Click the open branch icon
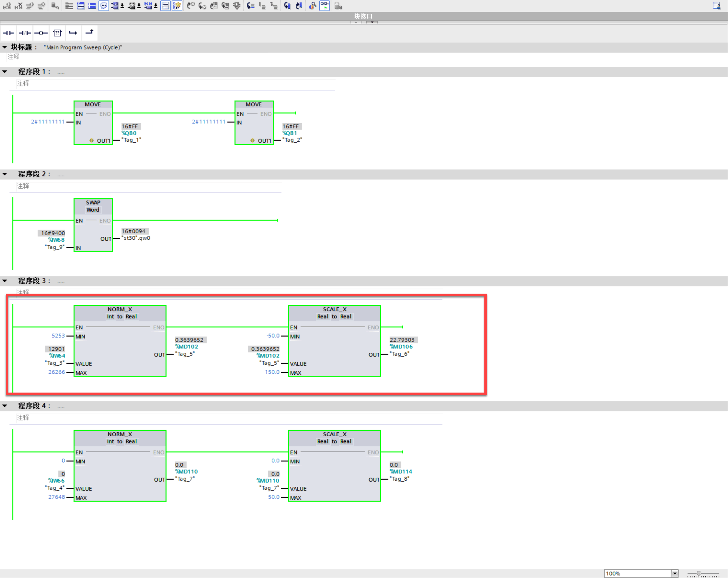This screenshot has height=578, width=728. 73,33
